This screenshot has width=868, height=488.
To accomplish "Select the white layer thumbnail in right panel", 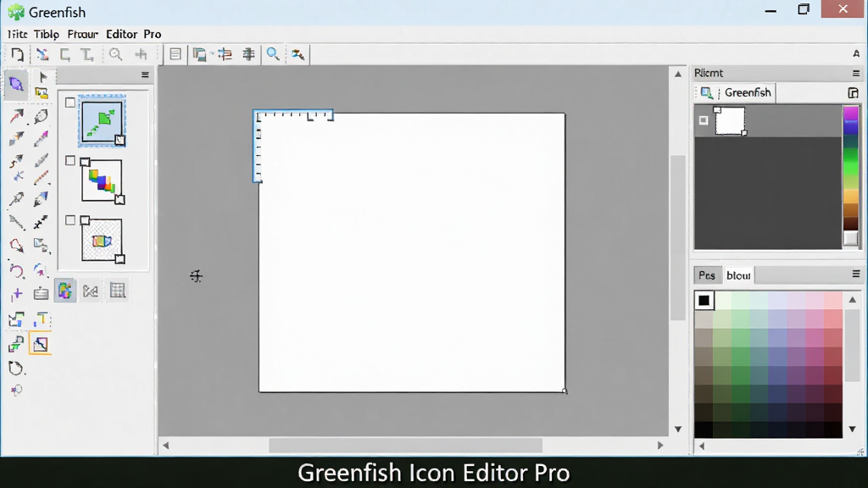I will pos(730,120).
